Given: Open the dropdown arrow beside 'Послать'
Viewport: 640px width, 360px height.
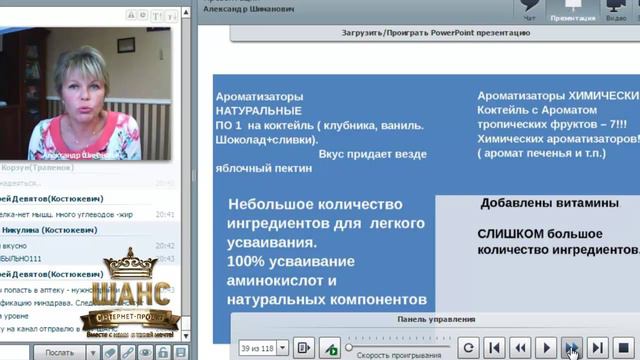Looking at the screenshot, I should 93,353.
